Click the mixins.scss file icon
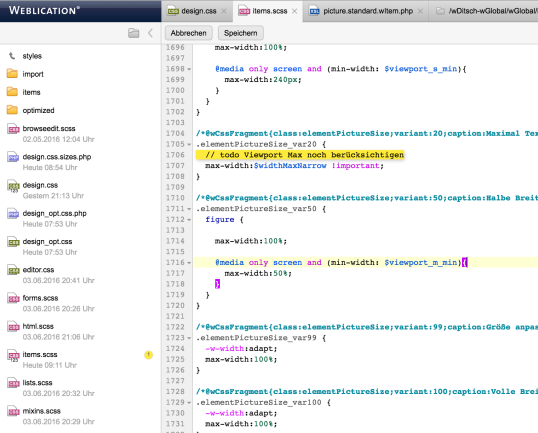This screenshot has height=433, width=538. (x=13, y=411)
